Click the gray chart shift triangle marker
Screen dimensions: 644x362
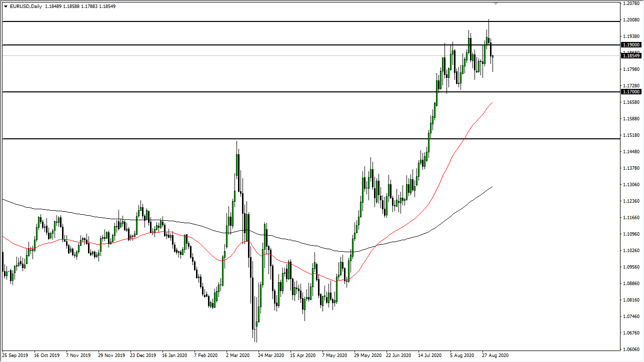coord(495,3)
